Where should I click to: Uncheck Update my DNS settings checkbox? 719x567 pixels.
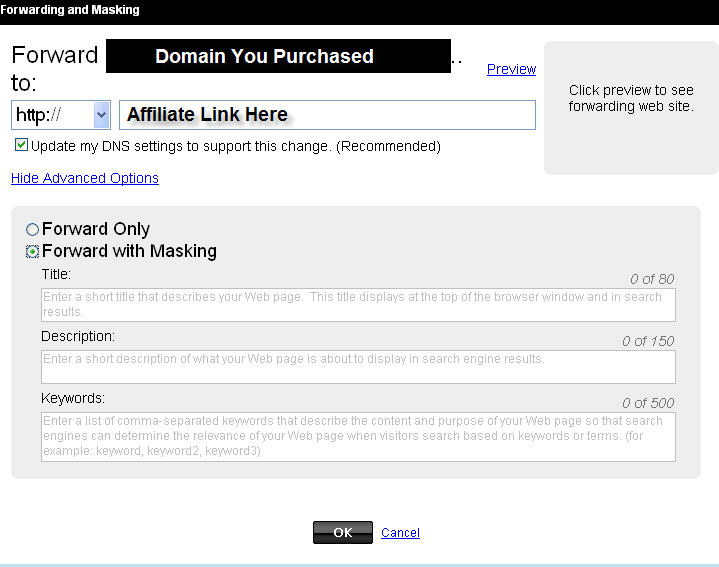[x=22, y=146]
